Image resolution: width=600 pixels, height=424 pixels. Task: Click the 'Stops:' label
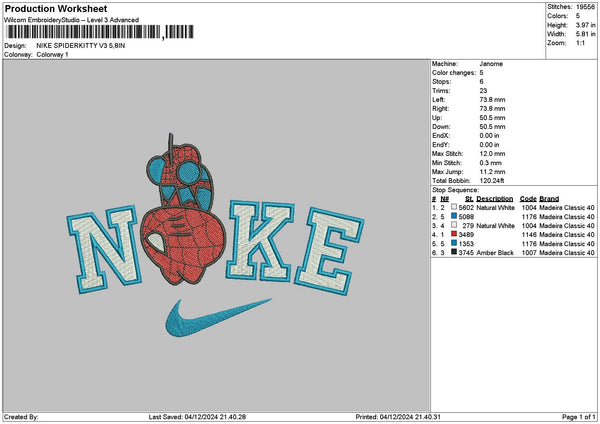coord(442,82)
